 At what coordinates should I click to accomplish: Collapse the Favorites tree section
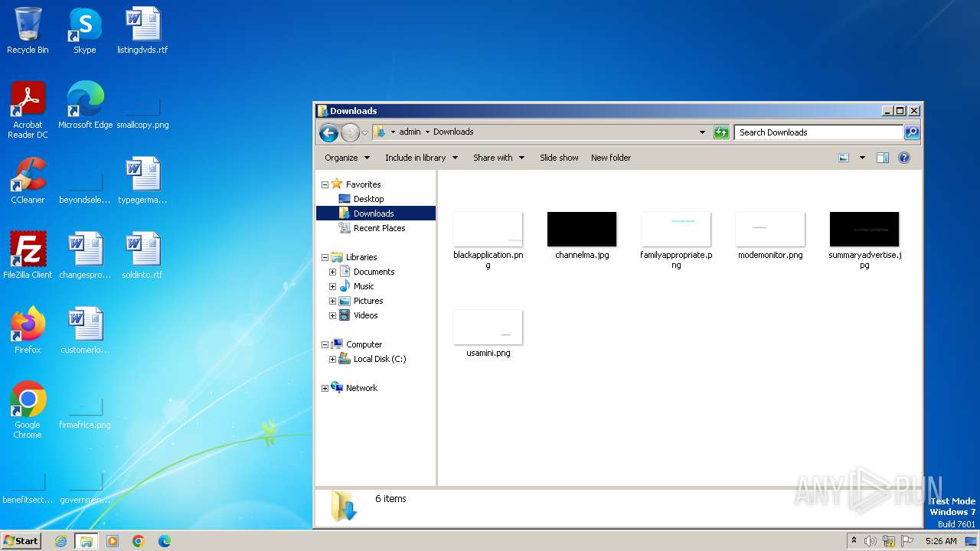click(325, 184)
